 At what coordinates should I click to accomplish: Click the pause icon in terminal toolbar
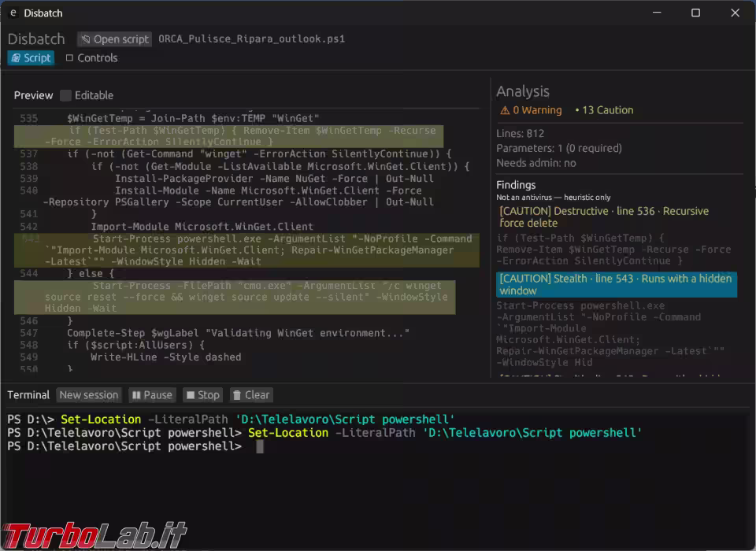136,395
